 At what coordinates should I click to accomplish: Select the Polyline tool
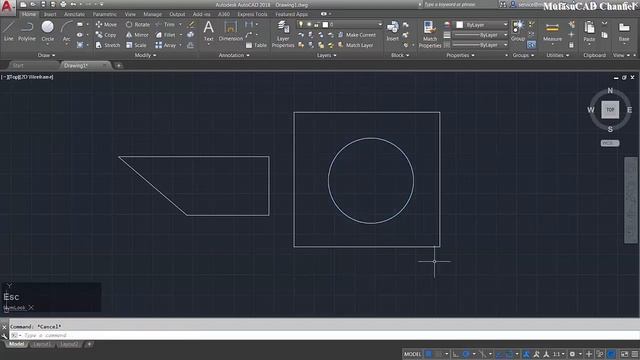tap(27, 31)
